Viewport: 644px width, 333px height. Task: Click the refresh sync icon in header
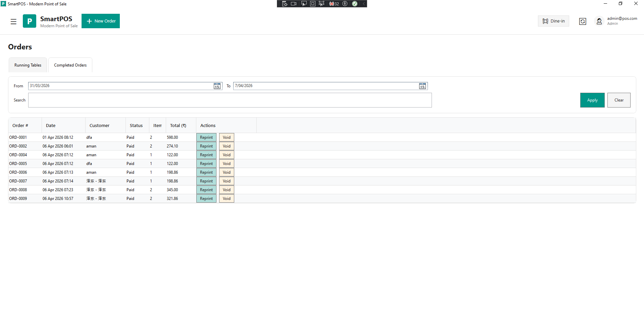(583, 22)
